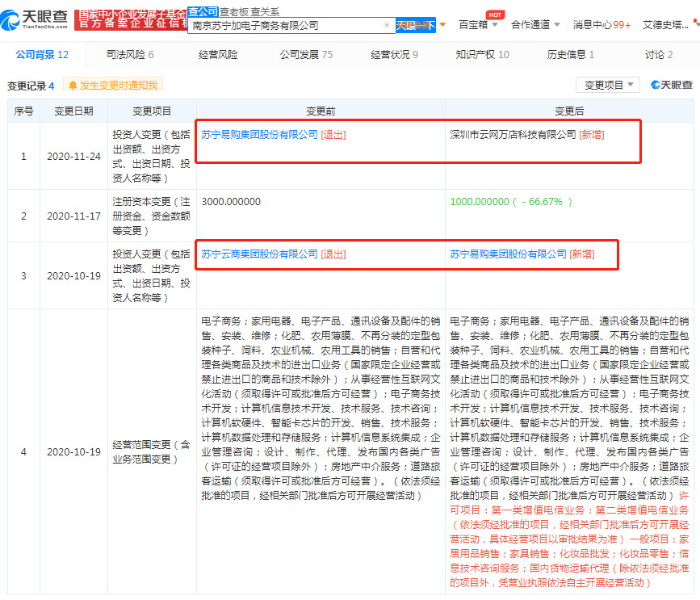Screen dimensions: 700x600
Task: Click 经营范围变更 change item cell
Action: click(152, 451)
